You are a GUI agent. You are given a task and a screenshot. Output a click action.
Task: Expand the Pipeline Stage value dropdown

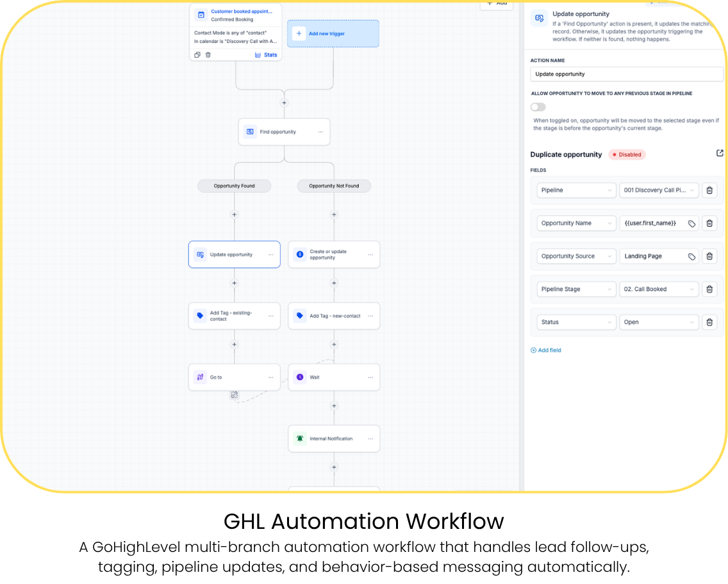point(659,289)
